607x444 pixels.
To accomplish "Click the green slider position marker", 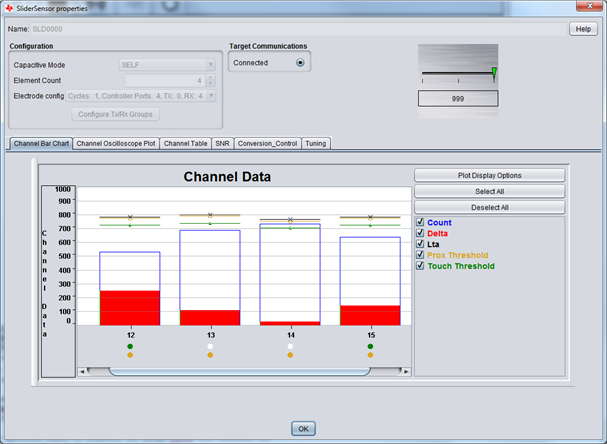I will [x=493, y=72].
